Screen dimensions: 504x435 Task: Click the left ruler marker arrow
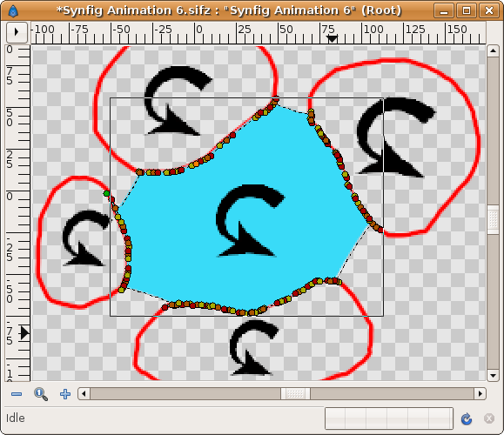pos(24,332)
